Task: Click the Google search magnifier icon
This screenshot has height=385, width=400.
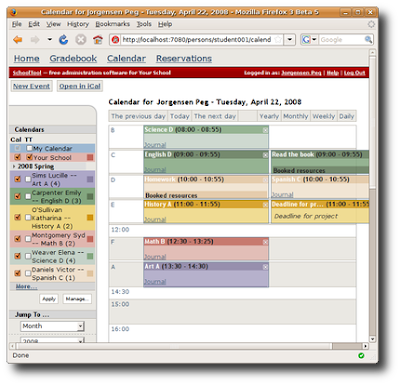Action: (x=368, y=40)
